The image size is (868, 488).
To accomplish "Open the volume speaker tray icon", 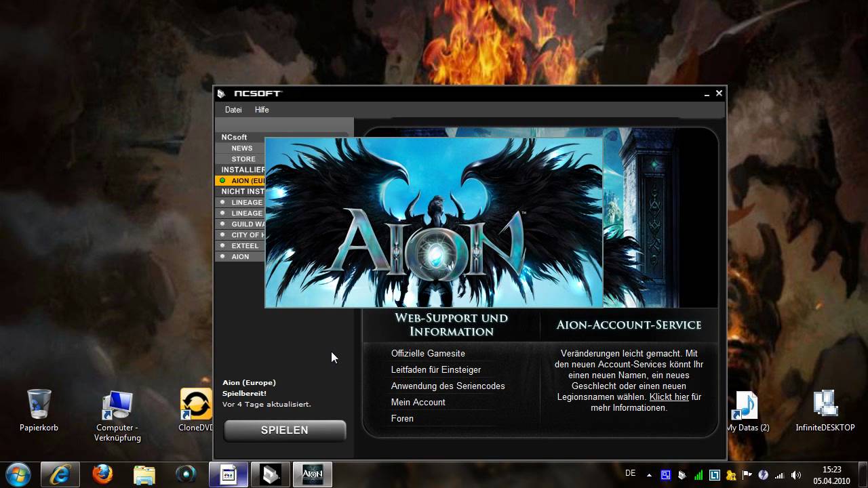I will click(x=796, y=475).
